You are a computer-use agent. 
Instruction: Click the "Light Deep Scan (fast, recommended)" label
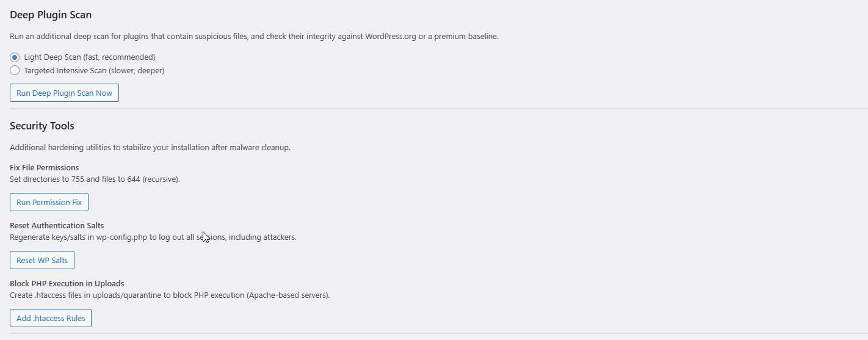(90, 57)
